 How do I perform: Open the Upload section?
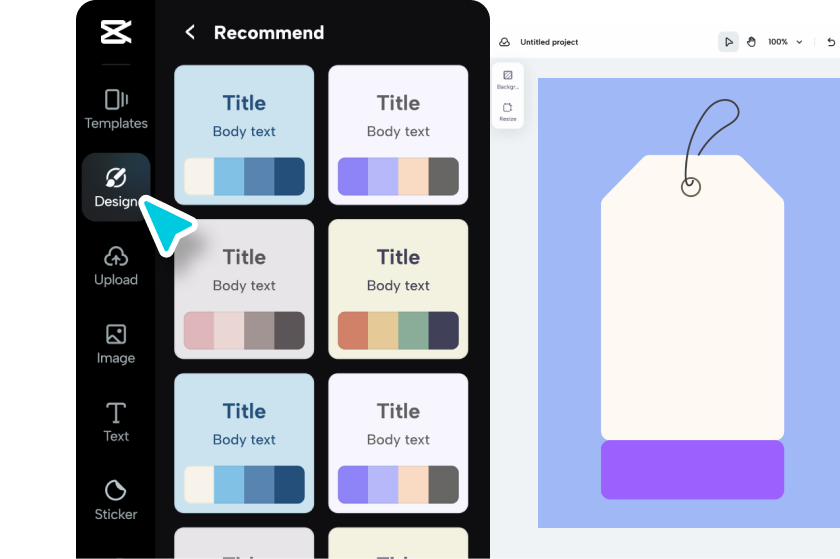(116, 266)
